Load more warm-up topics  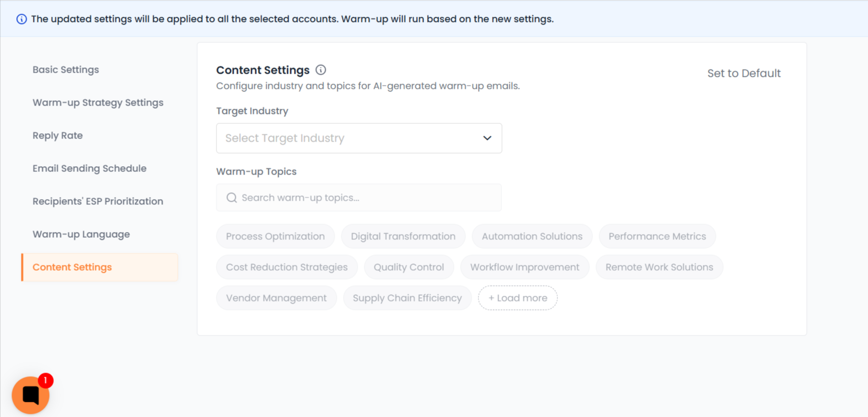518,298
